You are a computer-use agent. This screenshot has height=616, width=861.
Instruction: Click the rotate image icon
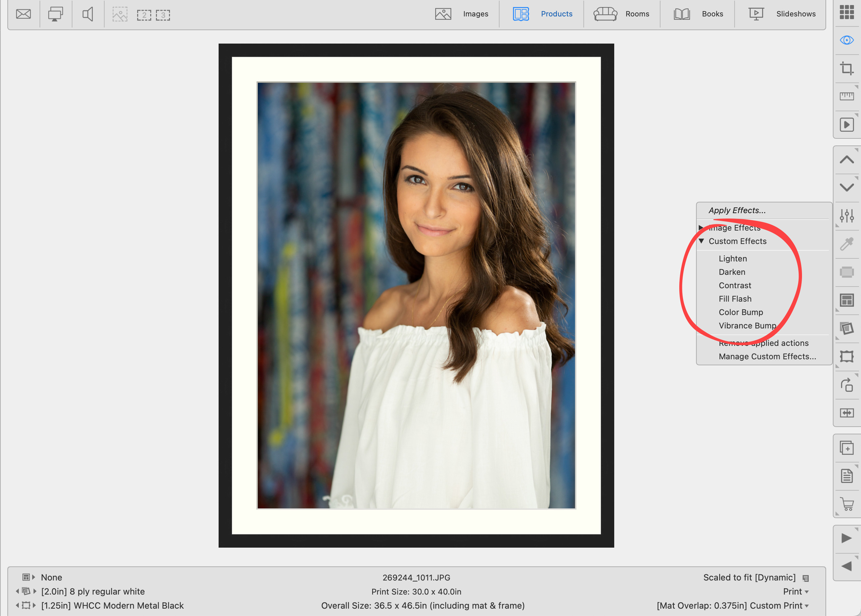point(846,385)
